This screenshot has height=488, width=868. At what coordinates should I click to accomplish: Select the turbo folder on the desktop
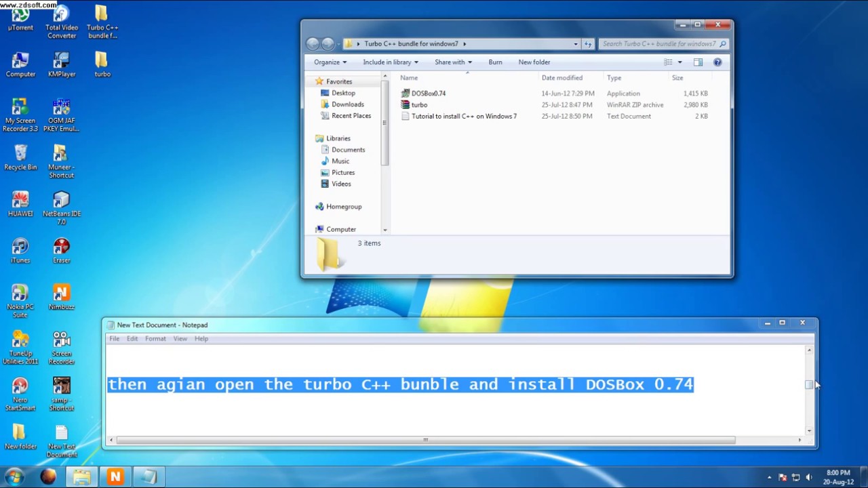pos(102,64)
